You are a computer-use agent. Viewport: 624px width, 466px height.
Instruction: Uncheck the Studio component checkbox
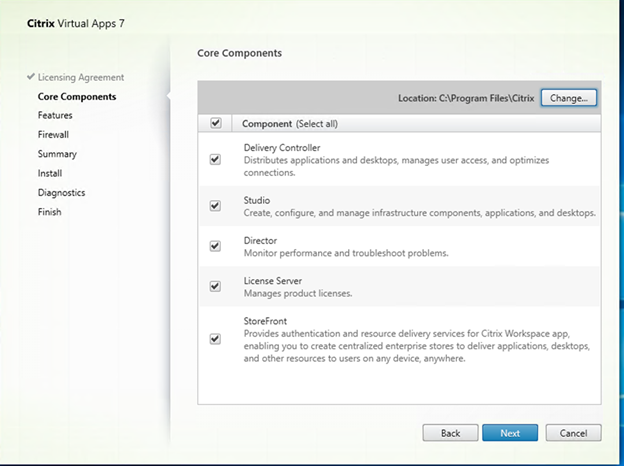[x=215, y=206]
